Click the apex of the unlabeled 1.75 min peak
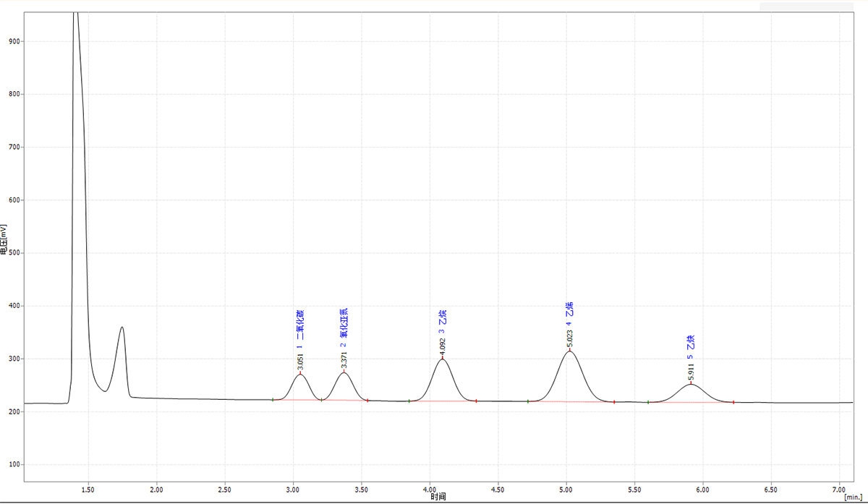Image resolution: width=868 pixels, height=504 pixels. [x=122, y=328]
